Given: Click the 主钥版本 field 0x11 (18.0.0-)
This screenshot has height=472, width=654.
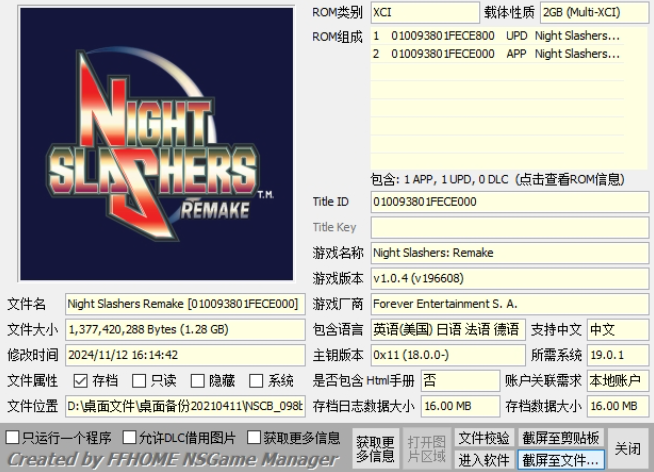Looking at the screenshot, I should (448, 355).
